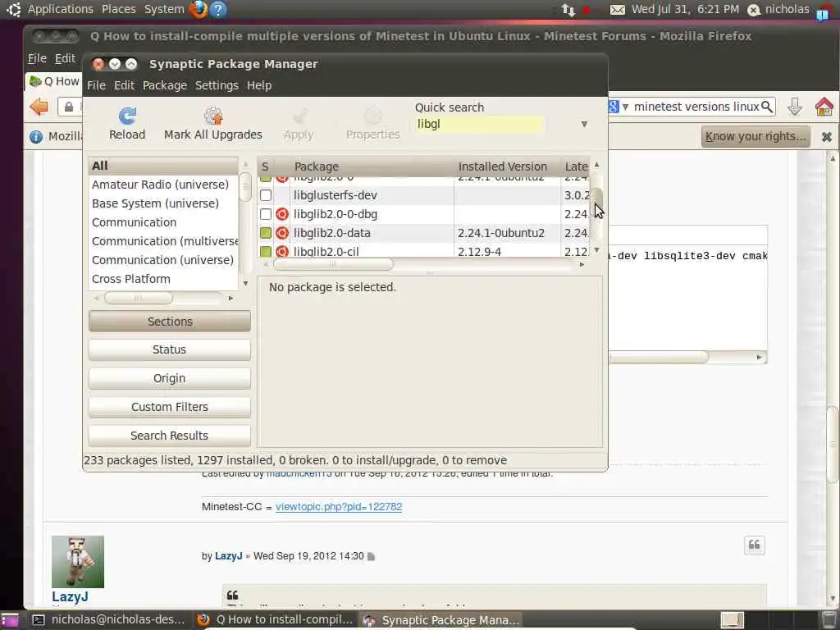Viewport: 840px width, 630px height.
Task: Click the lock icon in Firefox address bar
Action: [x=69, y=107]
